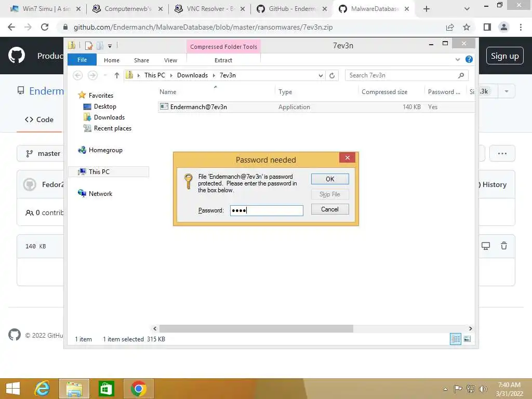Open the master branch dropdown on GitHub
Screen dimensions: 532x399
(41, 153)
